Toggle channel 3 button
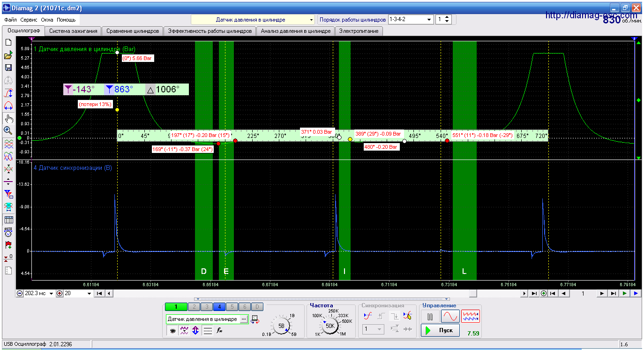This screenshot has width=644, height=350. pyautogui.click(x=206, y=307)
